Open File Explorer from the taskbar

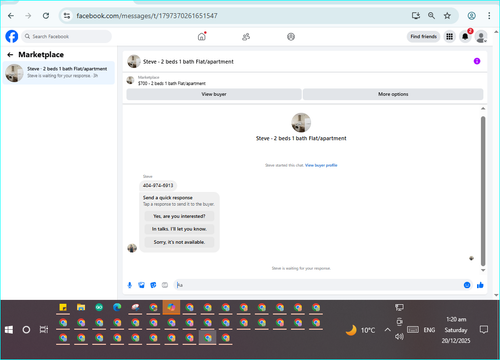pos(81,307)
